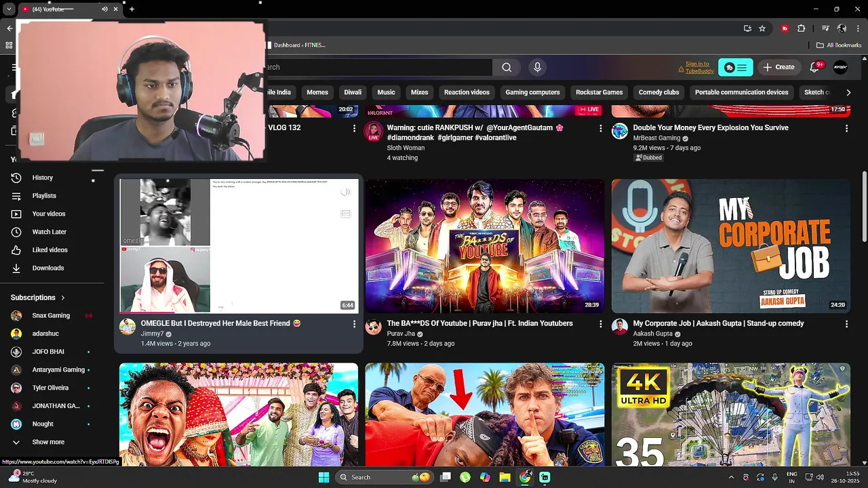Click the TubeBuddy extension icon in Chrome toolbar
The width and height of the screenshot is (868, 488).
click(785, 28)
